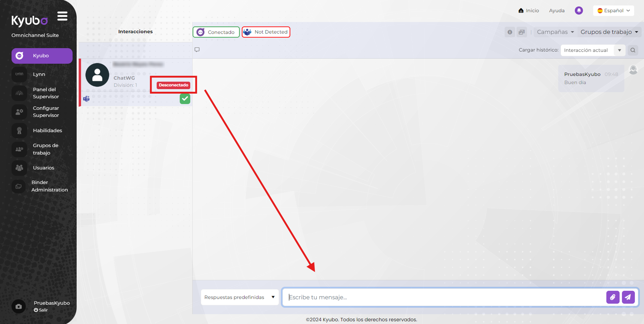Open the Español language selector
The width and height of the screenshot is (644, 324).
coord(613,10)
